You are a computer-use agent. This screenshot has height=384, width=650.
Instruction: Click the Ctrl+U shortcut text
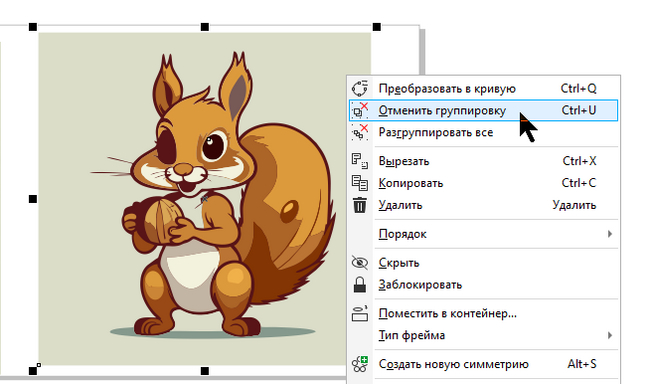click(579, 110)
